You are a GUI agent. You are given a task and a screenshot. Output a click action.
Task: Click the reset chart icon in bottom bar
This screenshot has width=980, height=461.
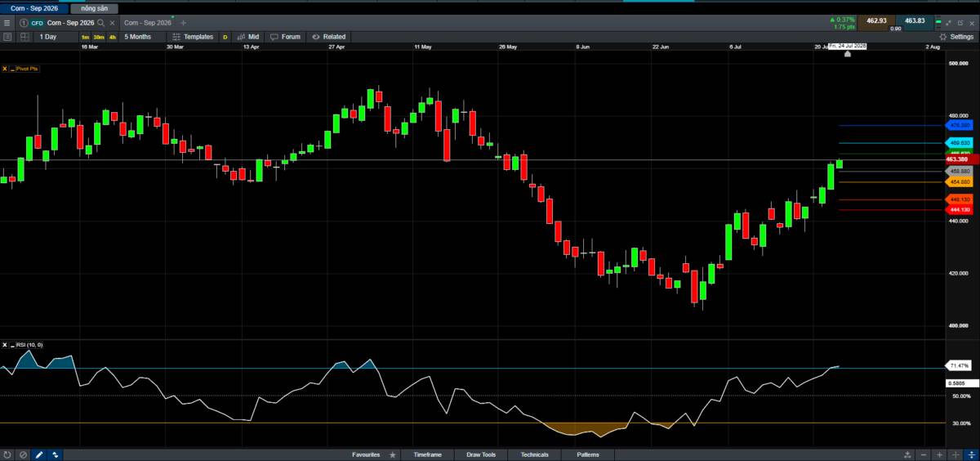[x=7, y=454]
